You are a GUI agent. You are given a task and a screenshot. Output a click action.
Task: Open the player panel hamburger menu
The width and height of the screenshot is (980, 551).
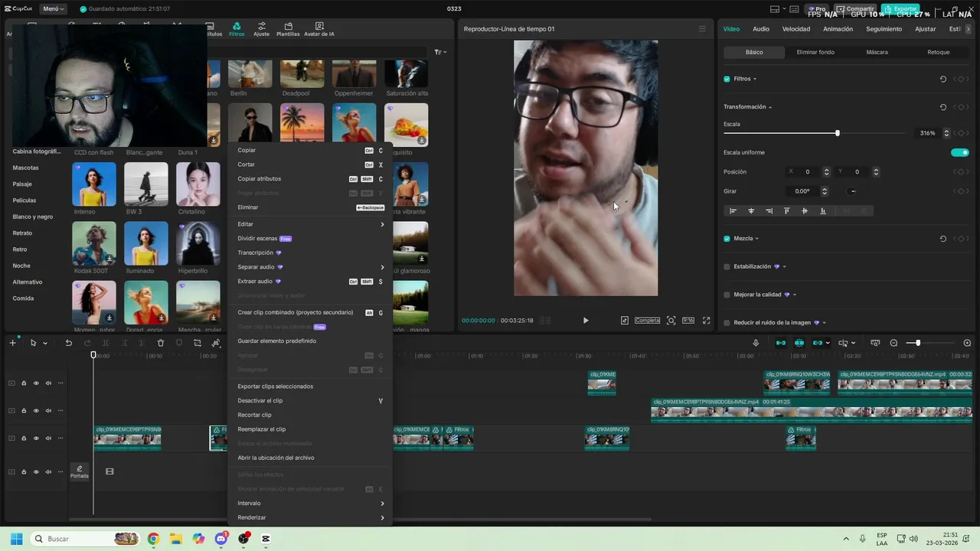702,29
